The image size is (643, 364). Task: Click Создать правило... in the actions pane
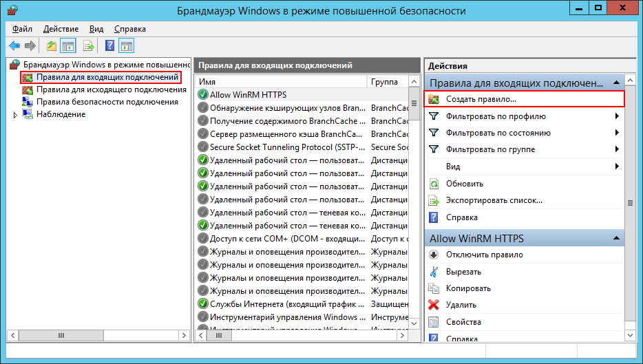coord(481,99)
